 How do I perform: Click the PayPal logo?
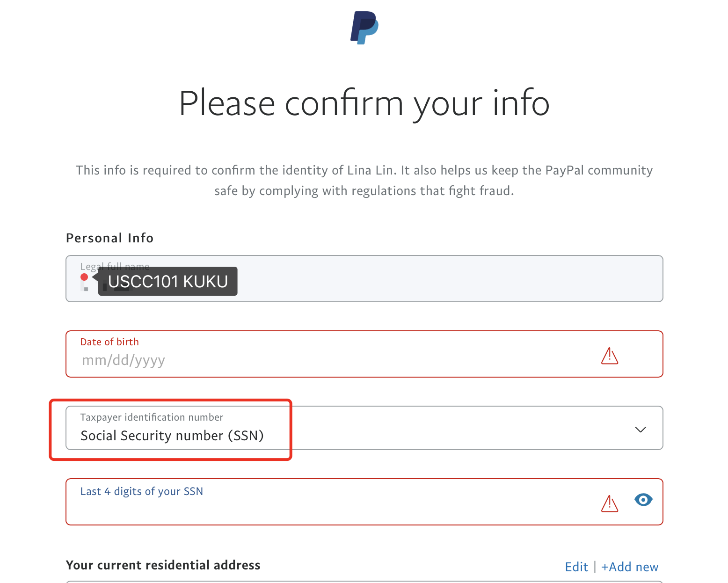coord(364,28)
